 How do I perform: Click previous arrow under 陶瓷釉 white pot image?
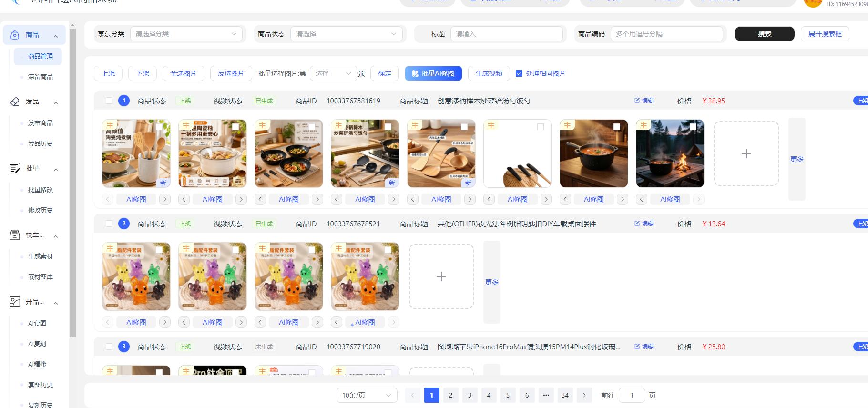click(184, 199)
